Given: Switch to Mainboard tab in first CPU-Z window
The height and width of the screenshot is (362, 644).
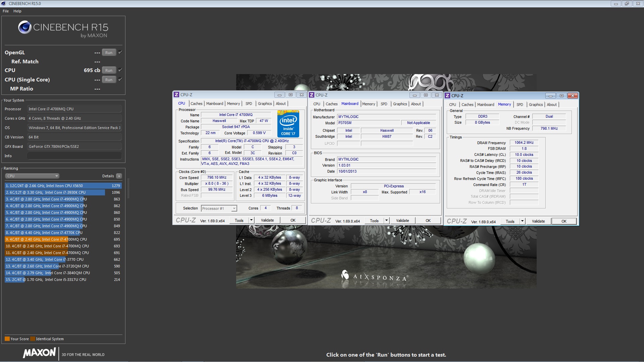Looking at the screenshot, I should 215,104.
